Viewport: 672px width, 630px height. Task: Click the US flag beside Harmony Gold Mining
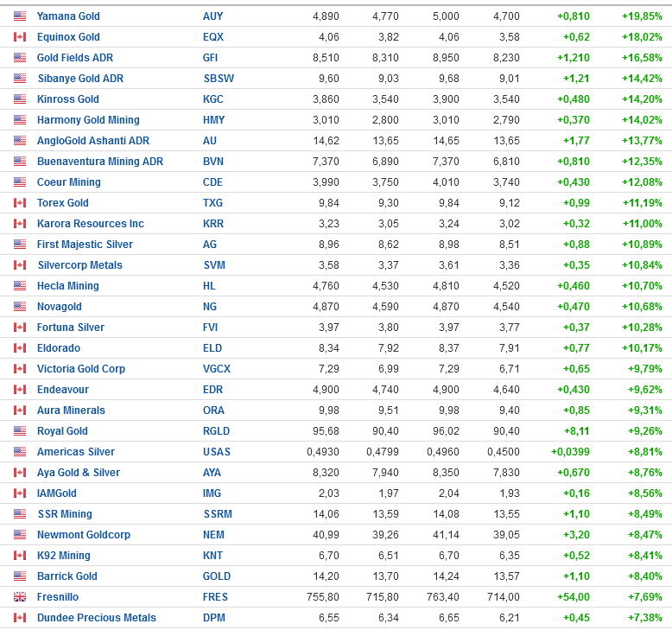pyautogui.click(x=20, y=119)
